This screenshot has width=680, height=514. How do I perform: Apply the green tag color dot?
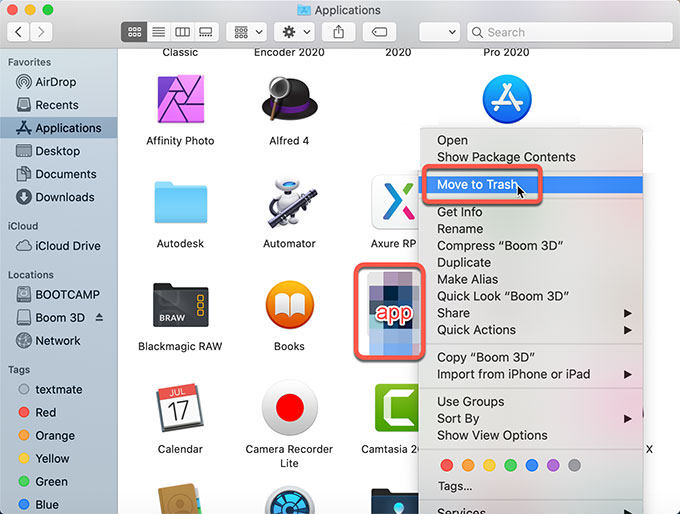(x=510, y=465)
